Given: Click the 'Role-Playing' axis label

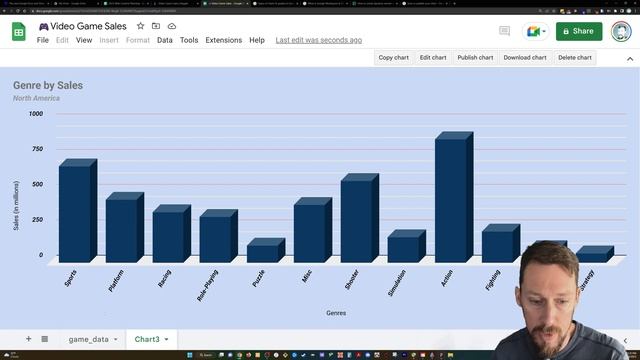Looking at the screenshot, I should 207,286.
